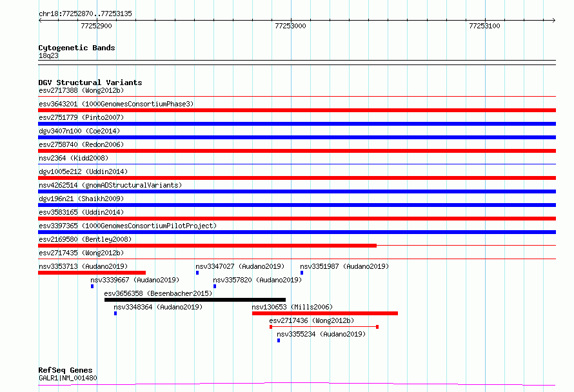Image resolution: width=574 pixels, height=392 pixels.
Task: Click the GALR1|NM_001480 gene label
Action: click(68, 378)
